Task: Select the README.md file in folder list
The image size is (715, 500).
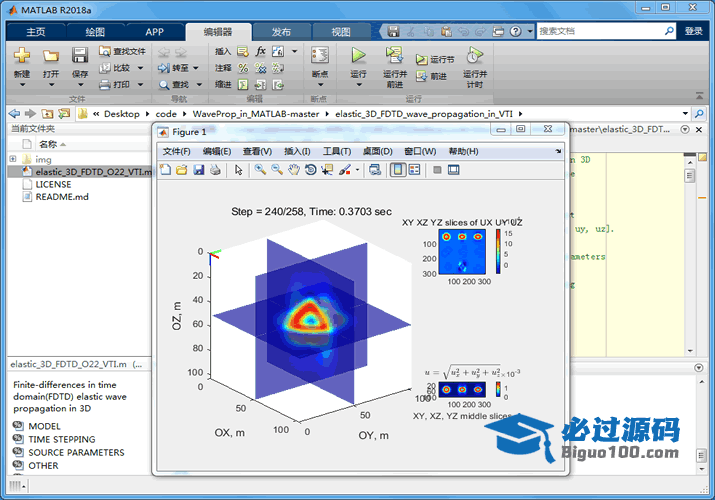Action: (x=62, y=196)
